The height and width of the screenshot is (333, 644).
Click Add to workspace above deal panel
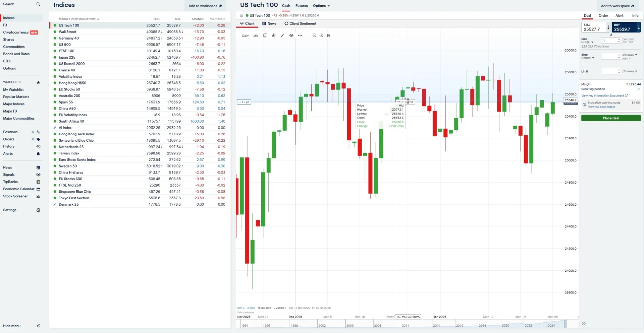click(618, 6)
